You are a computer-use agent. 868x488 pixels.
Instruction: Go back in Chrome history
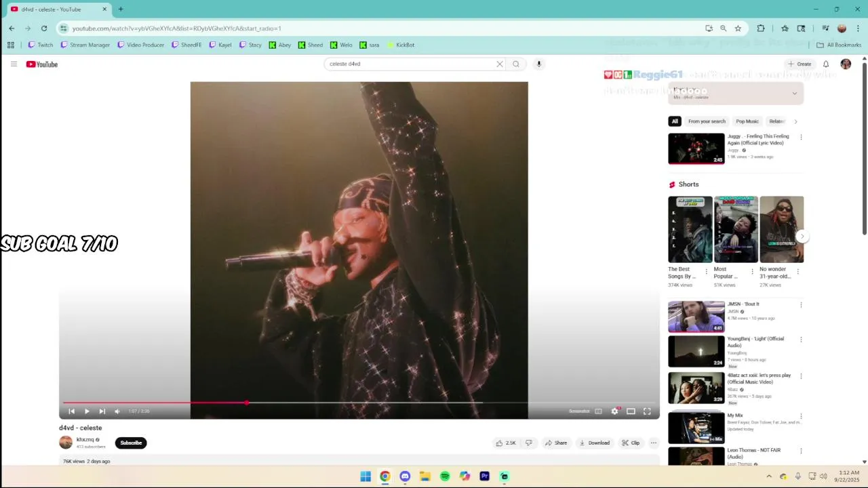click(x=12, y=28)
